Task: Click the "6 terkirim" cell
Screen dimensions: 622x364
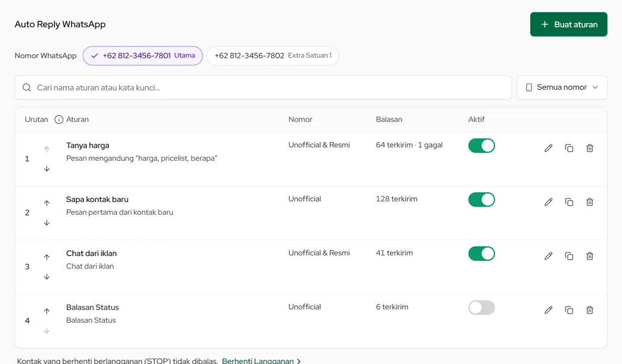Action: (392, 306)
